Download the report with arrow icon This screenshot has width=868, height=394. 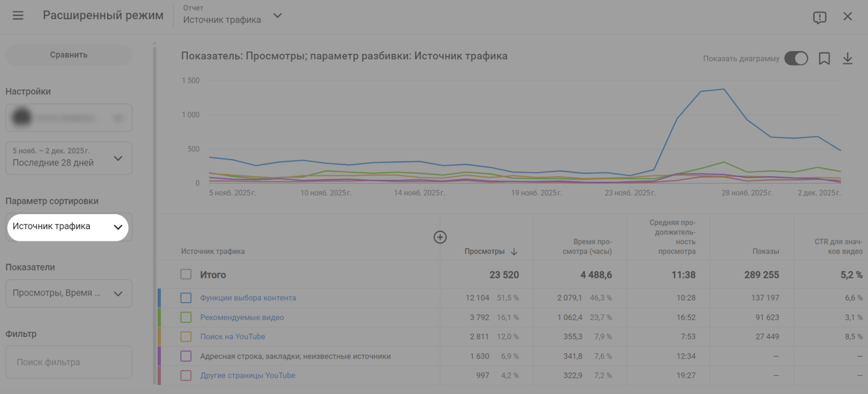pos(847,59)
